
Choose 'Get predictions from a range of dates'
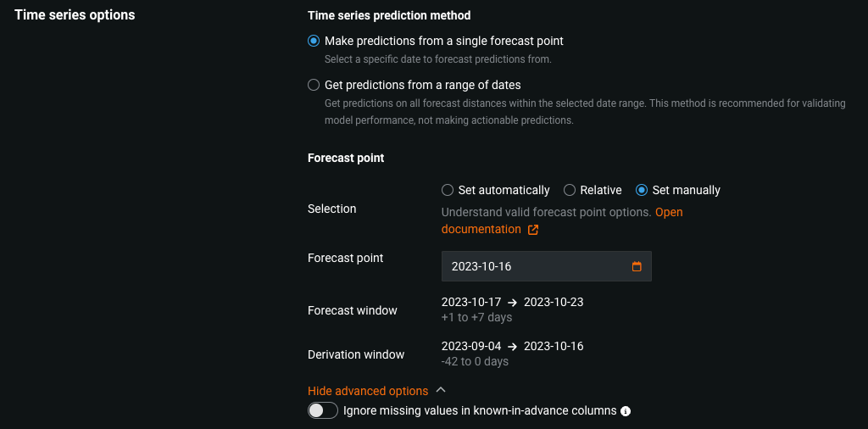[x=314, y=85]
